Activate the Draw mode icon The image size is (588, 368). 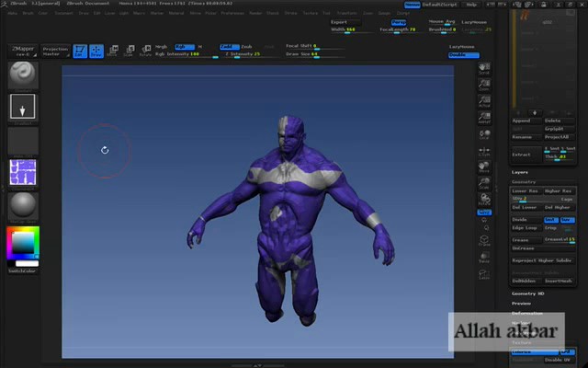point(96,52)
